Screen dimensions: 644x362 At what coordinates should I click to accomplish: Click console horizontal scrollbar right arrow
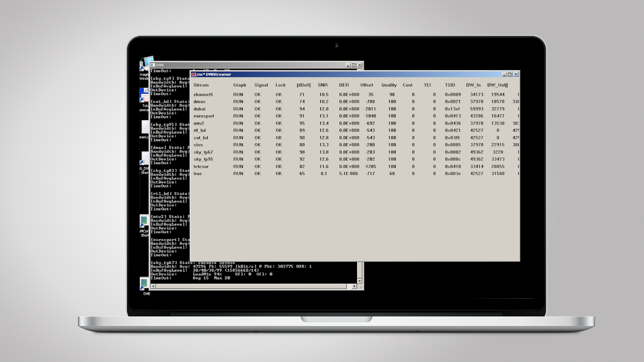coord(354,286)
